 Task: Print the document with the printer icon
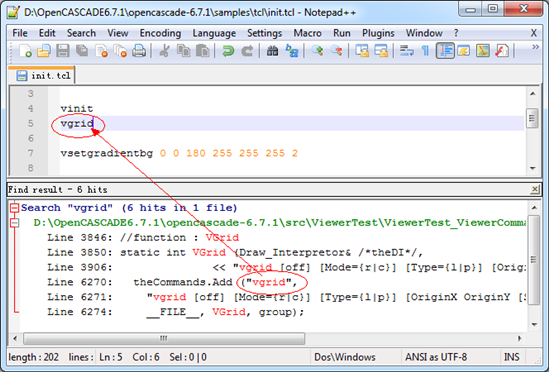pyautogui.click(x=139, y=51)
